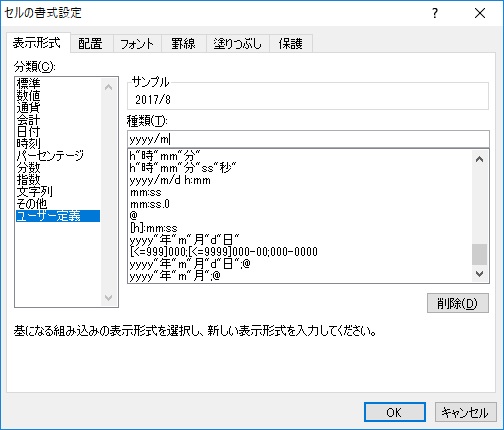Open the 保護 tab
Screen dimensions: 504x430
click(291, 43)
